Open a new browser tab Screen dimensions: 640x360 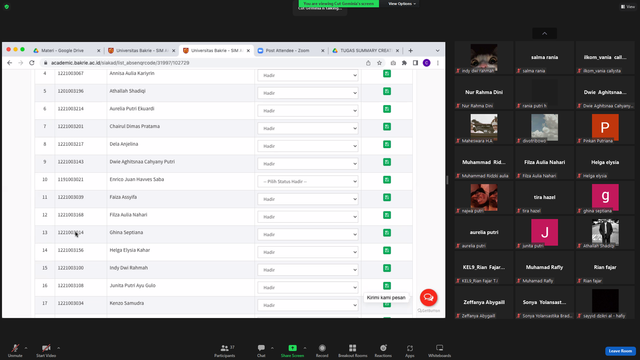411,51
